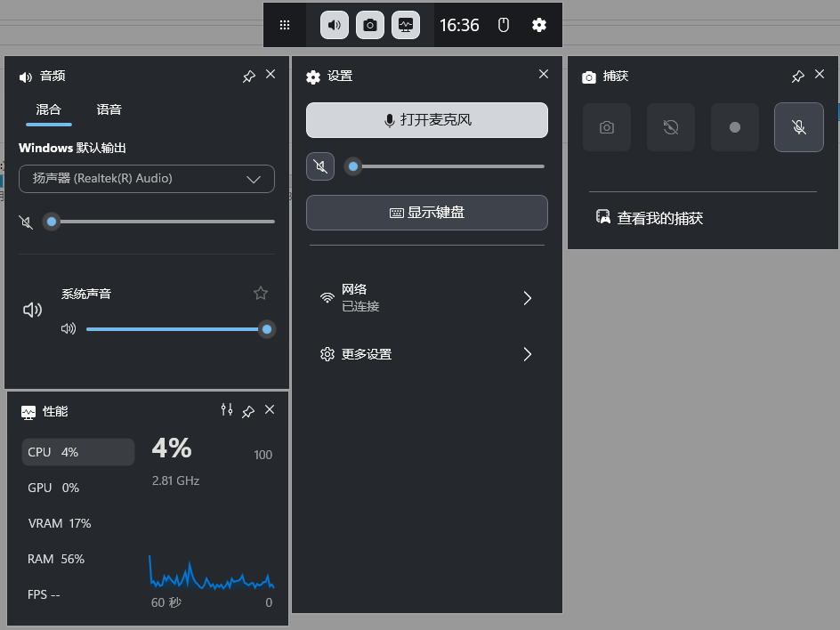
Task: Open the widget menu grid icon
Action: 285,25
